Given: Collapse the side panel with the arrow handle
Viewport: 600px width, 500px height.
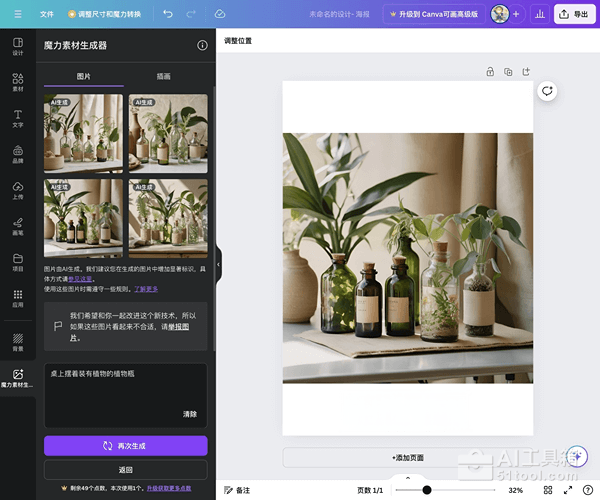Looking at the screenshot, I should pos(218,264).
